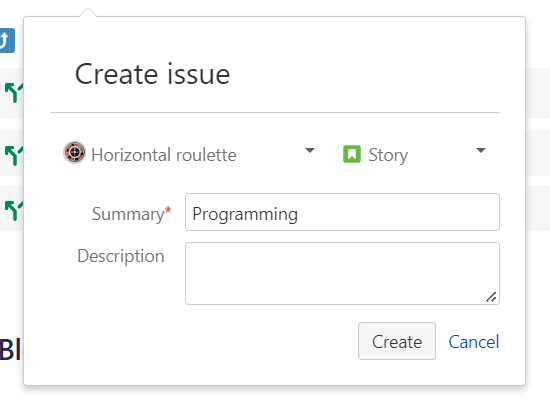
Task: Click inside the empty Description text area
Action: (x=342, y=273)
